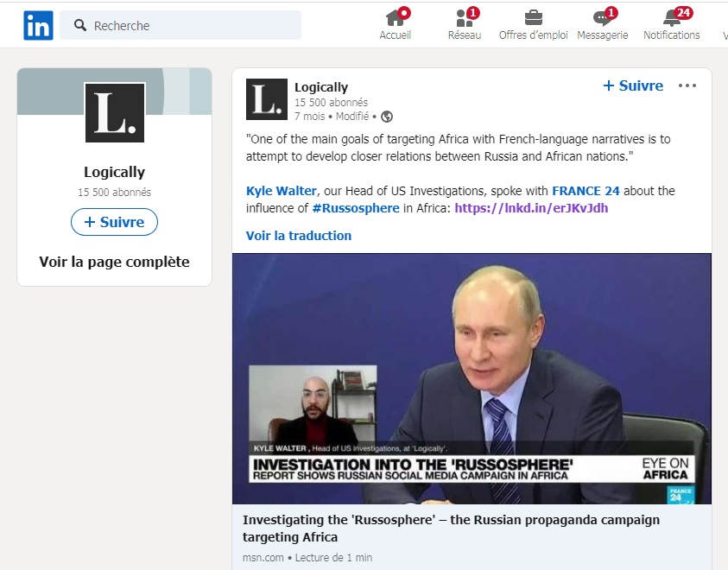
Task: Click the LinkedIn logo icon
Action: [38, 26]
